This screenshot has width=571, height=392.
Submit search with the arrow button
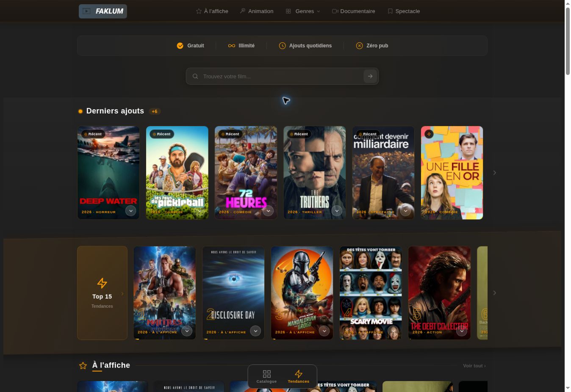(x=370, y=76)
